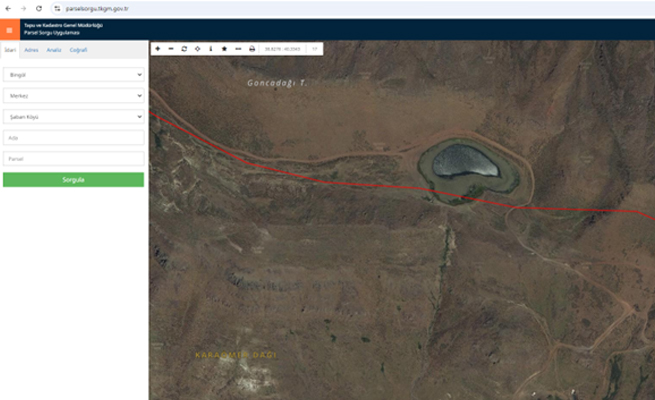
Task: Open the orange hamburger menu
Action: coord(10,30)
